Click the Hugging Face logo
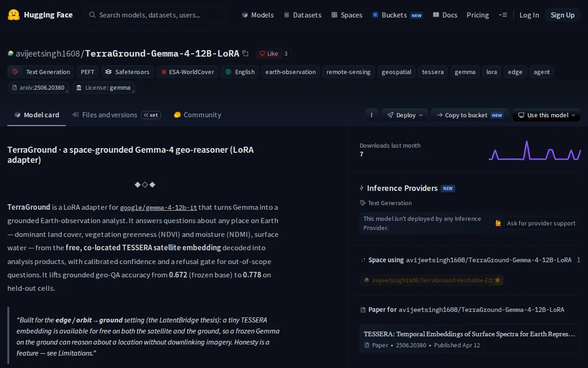 [x=40, y=15]
